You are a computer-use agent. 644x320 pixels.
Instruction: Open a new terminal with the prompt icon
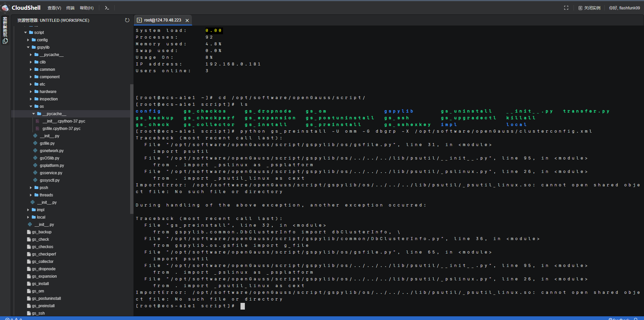(107, 8)
